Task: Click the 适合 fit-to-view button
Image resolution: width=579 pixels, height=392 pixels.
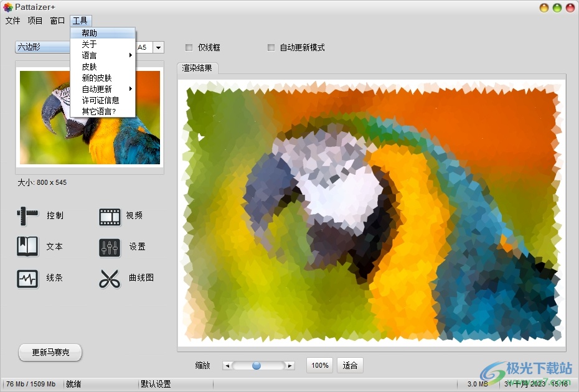Action: pos(350,365)
